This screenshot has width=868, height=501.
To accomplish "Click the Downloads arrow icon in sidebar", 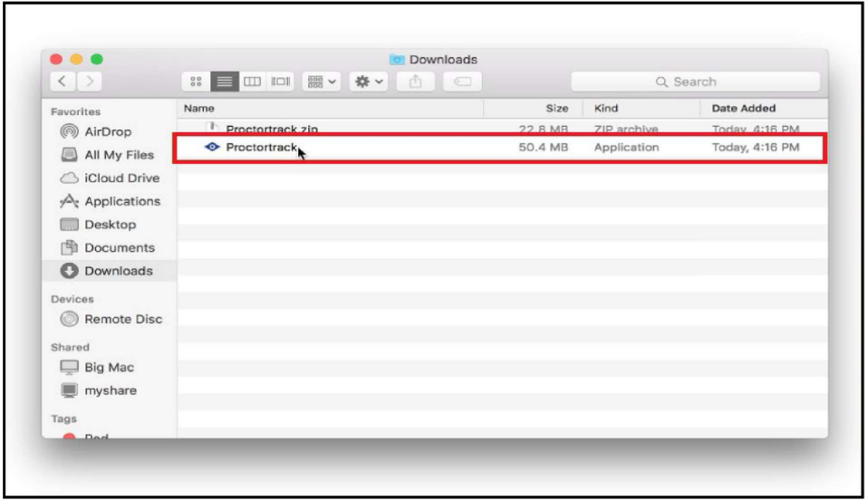I will [x=69, y=271].
